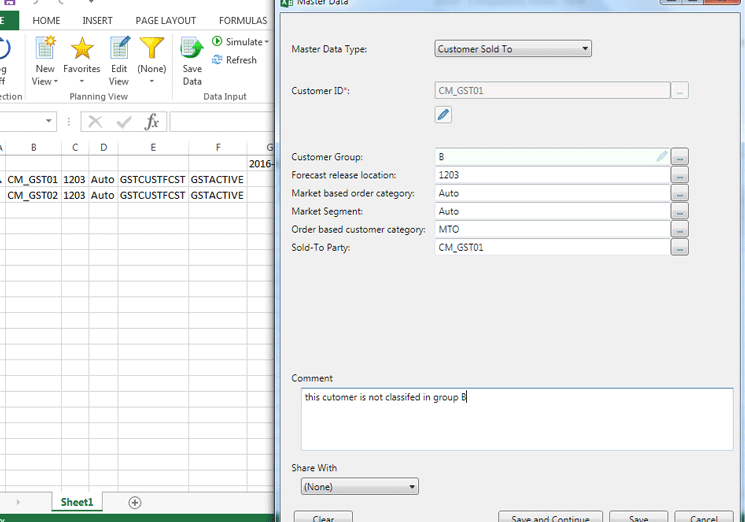
Task: Browse values for the Market Segment field
Action: [679, 211]
